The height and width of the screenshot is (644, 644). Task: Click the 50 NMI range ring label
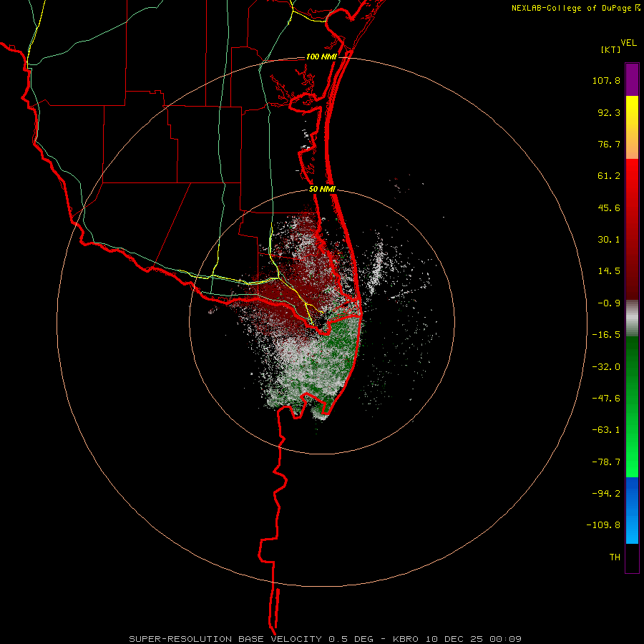click(323, 190)
